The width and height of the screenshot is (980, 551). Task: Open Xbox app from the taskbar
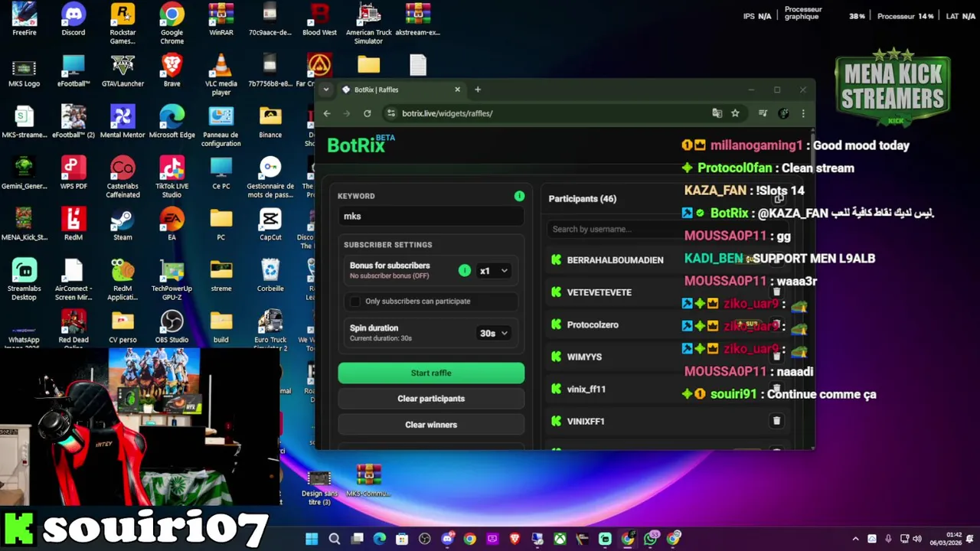pos(560,539)
